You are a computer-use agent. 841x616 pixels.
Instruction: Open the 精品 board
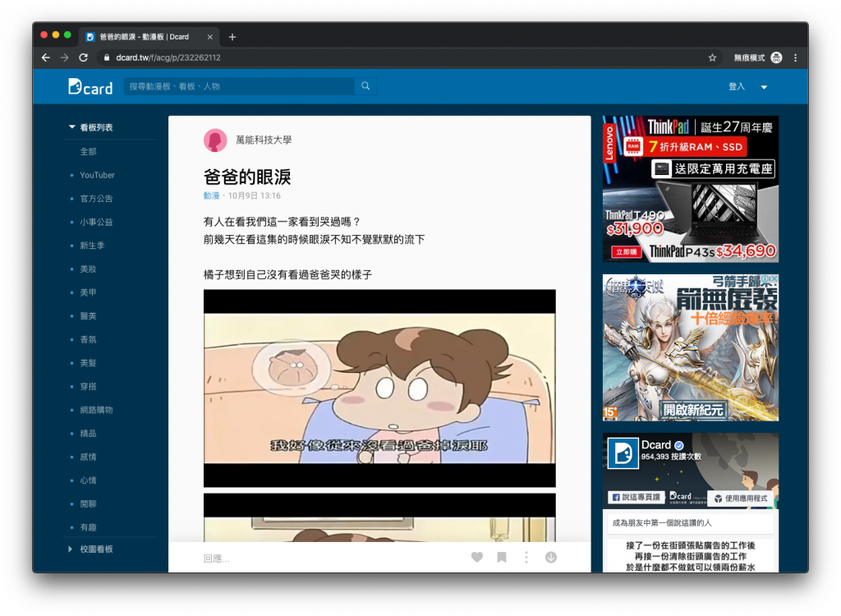(x=88, y=434)
